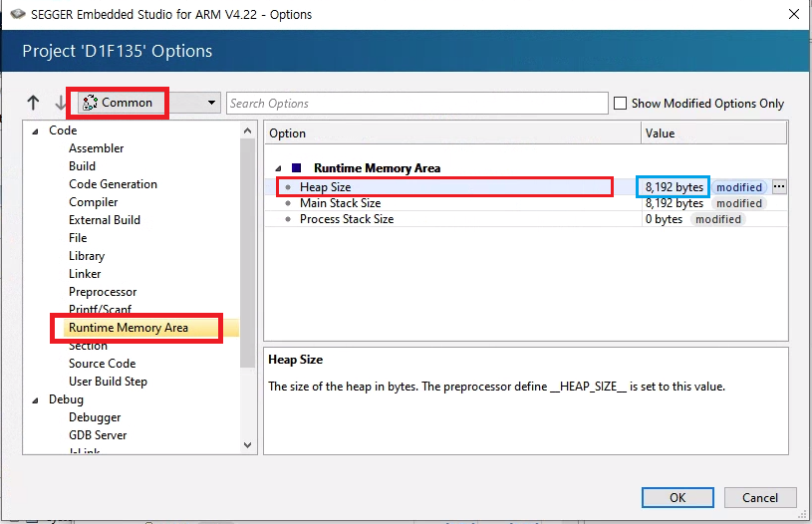
Task: Select Source Code category
Action: (102, 364)
